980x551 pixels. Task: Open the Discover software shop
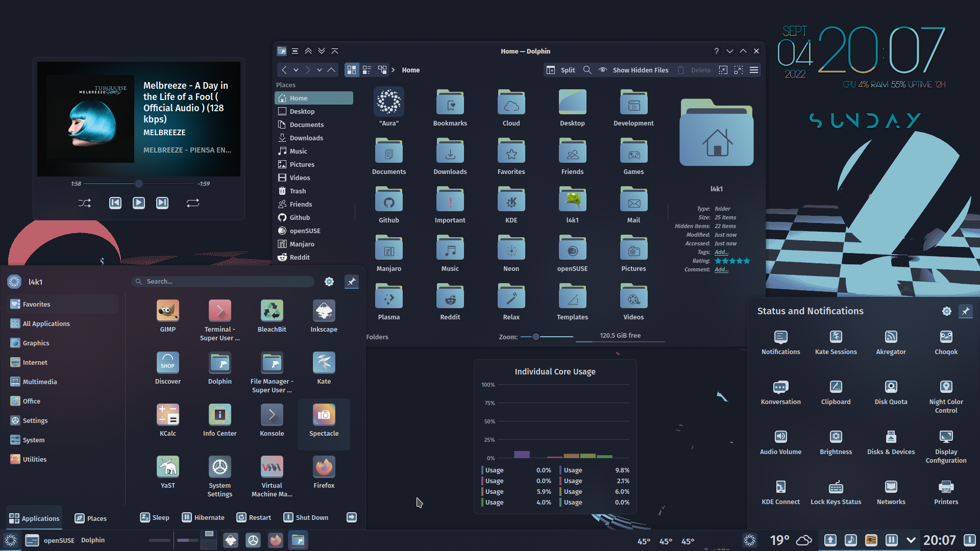coord(167,368)
